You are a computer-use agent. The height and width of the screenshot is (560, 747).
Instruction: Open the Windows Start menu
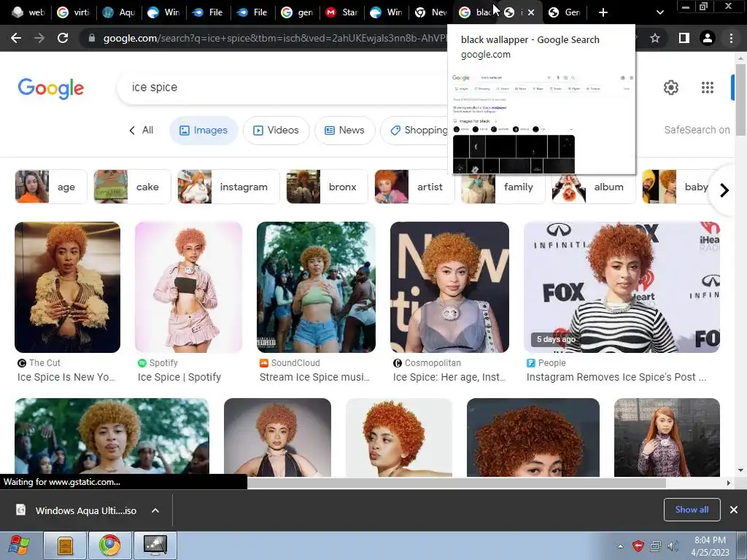[19, 545]
